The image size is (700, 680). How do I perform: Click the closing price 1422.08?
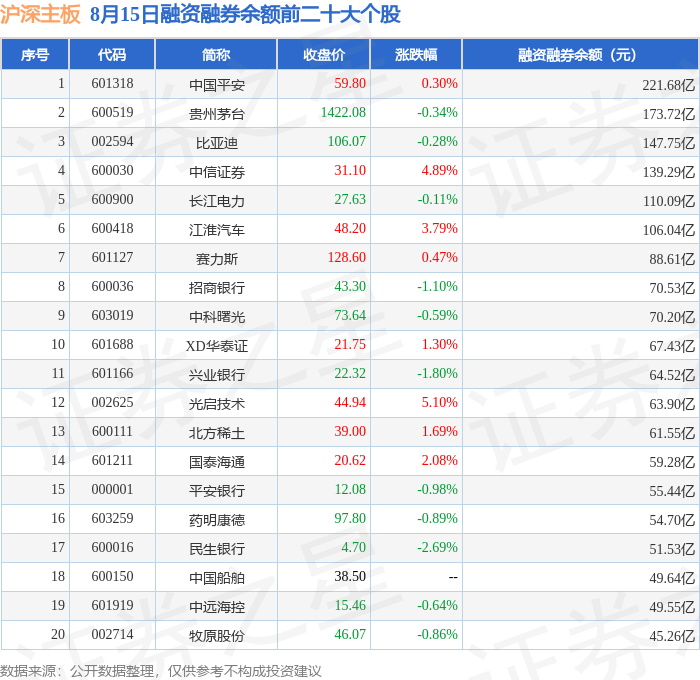(343, 113)
